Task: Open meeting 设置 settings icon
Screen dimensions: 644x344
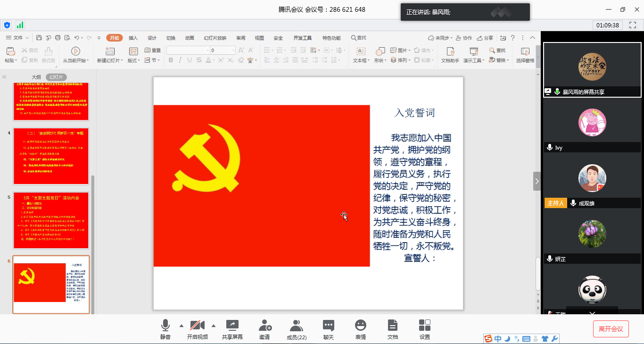Action: pos(425,326)
